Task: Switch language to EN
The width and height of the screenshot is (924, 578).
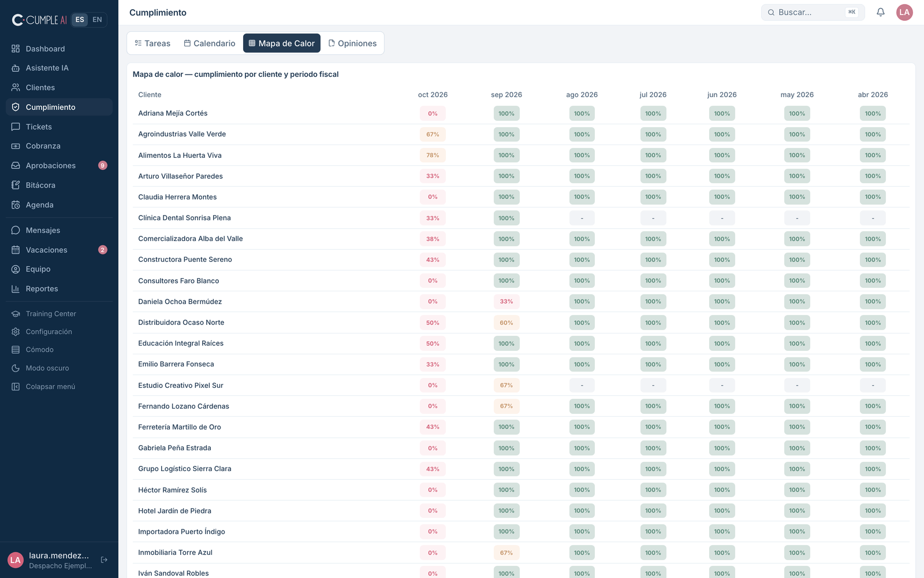Action: click(97, 20)
